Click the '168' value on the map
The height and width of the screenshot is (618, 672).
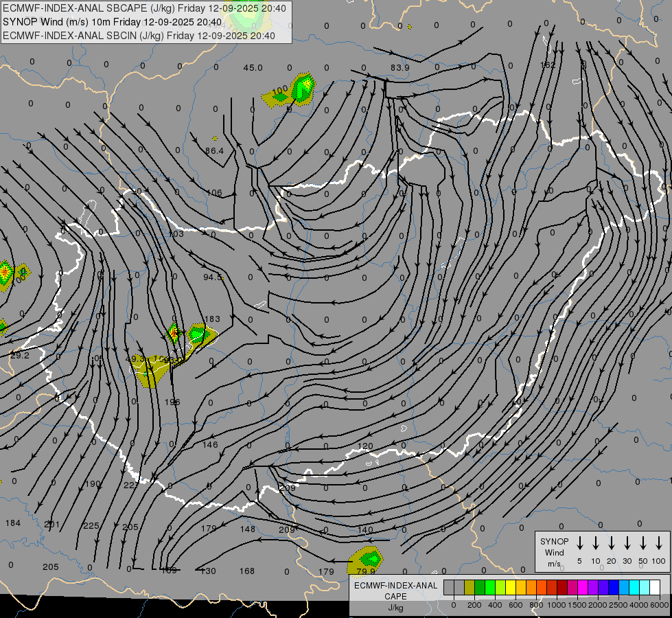tap(247, 571)
